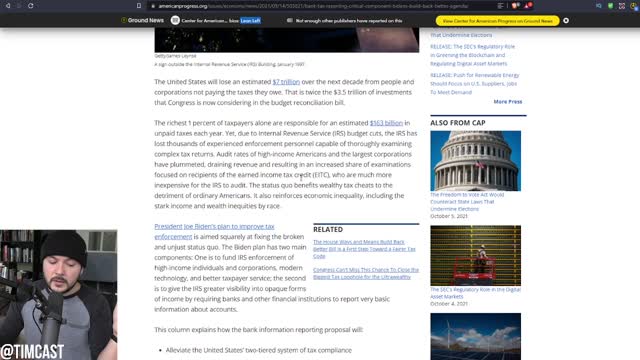Click the bookmark icon beside address bar
The height and width of the screenshot is (360, 640).
[x=139, y=6]
